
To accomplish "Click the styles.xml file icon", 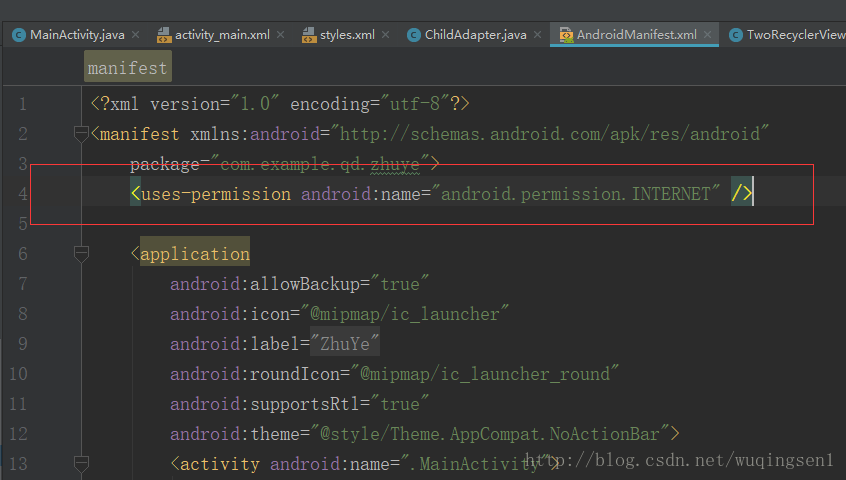I will [x=309, y=35].
